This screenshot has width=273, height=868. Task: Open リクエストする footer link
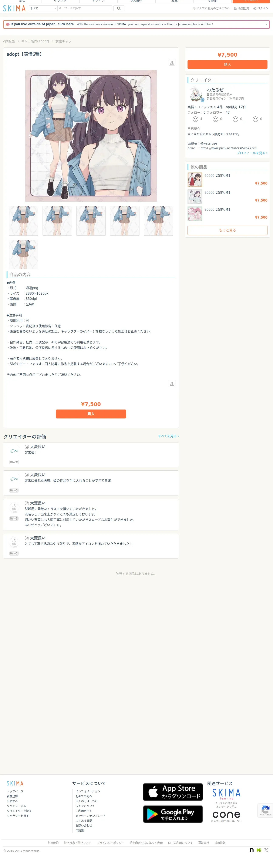click(17, 806)
